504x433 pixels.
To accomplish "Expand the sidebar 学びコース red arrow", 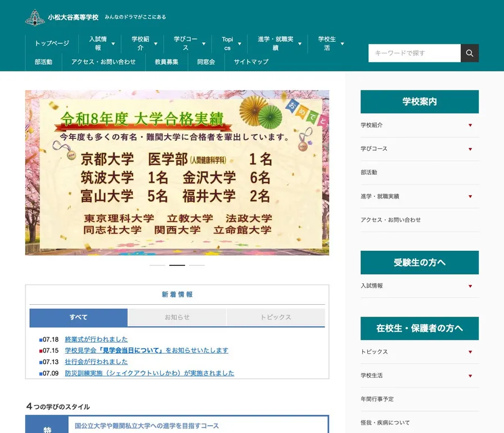I will point(470,149).
